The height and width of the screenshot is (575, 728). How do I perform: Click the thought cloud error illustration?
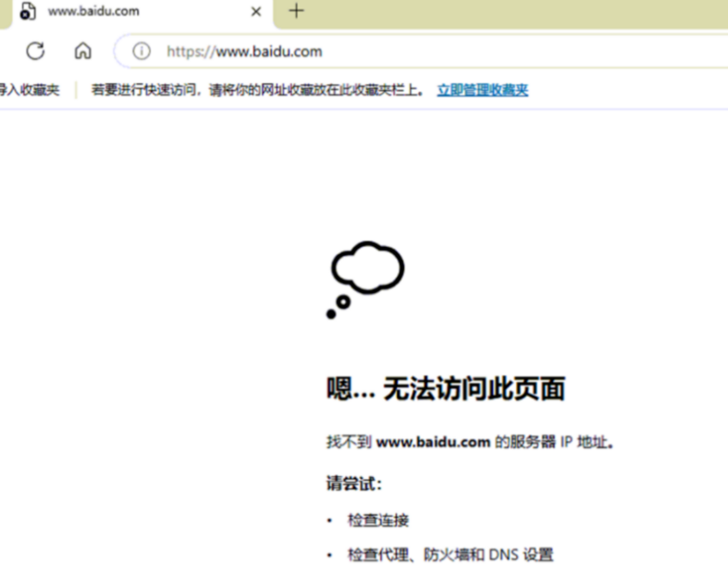(368, 267)
